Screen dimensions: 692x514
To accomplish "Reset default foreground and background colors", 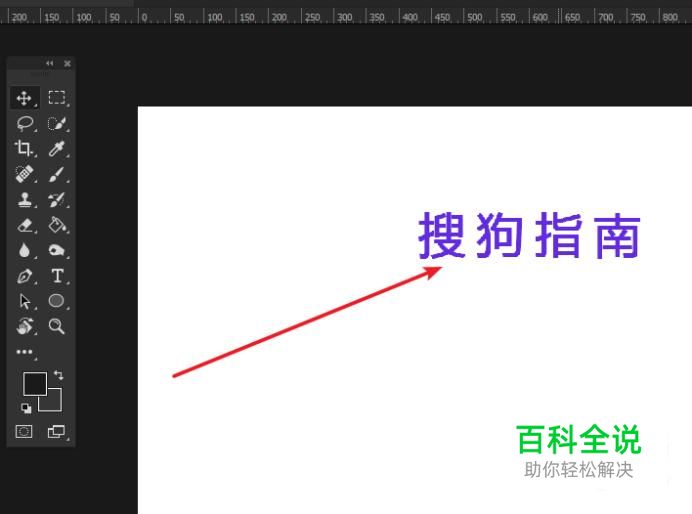I will click(26, 409).
